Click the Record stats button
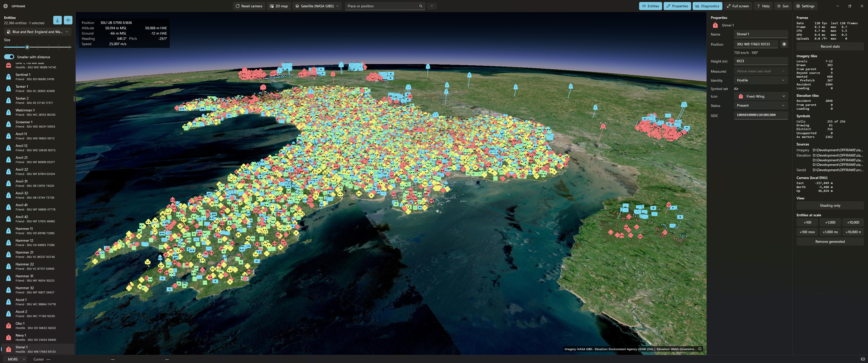 (830, 46)
